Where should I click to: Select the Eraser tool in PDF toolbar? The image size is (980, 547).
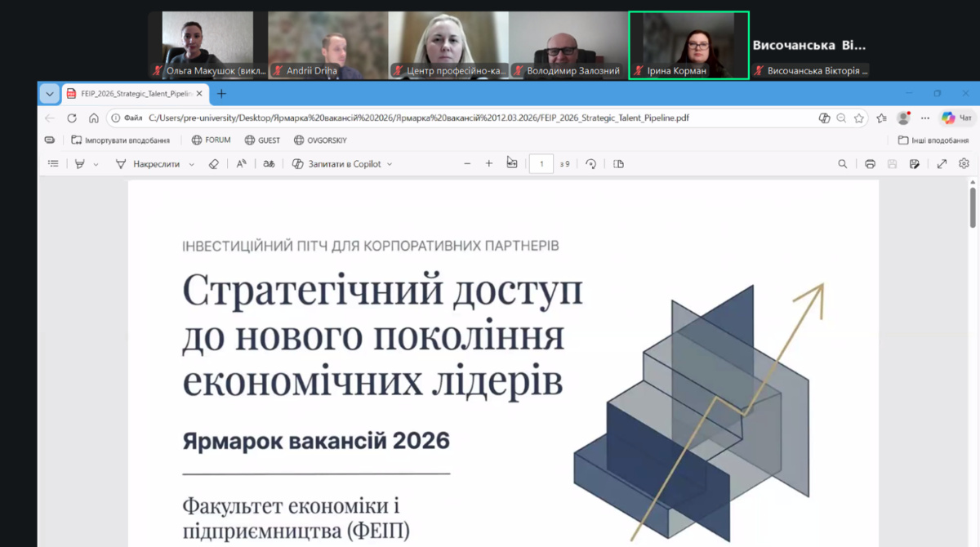pyautogui.click(x=214, y=164)
